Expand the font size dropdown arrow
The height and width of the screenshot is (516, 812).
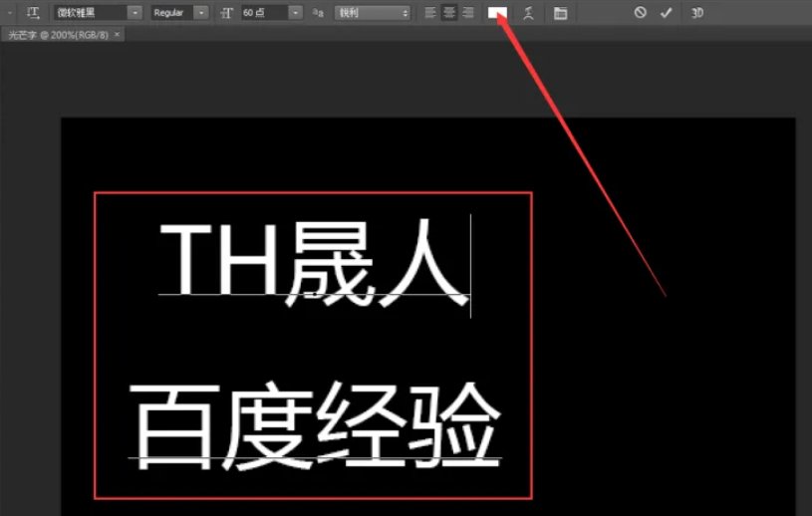(x=295, y=13)
